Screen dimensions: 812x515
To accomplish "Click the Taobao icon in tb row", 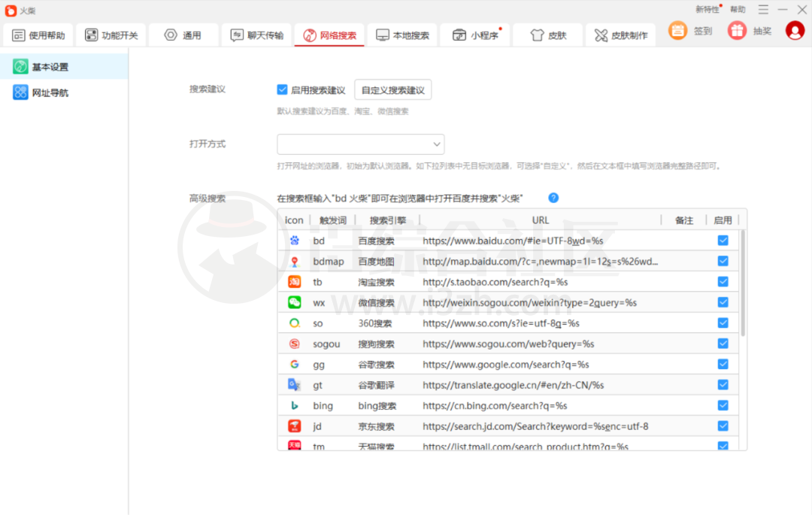I will click(x=294, y=282).
